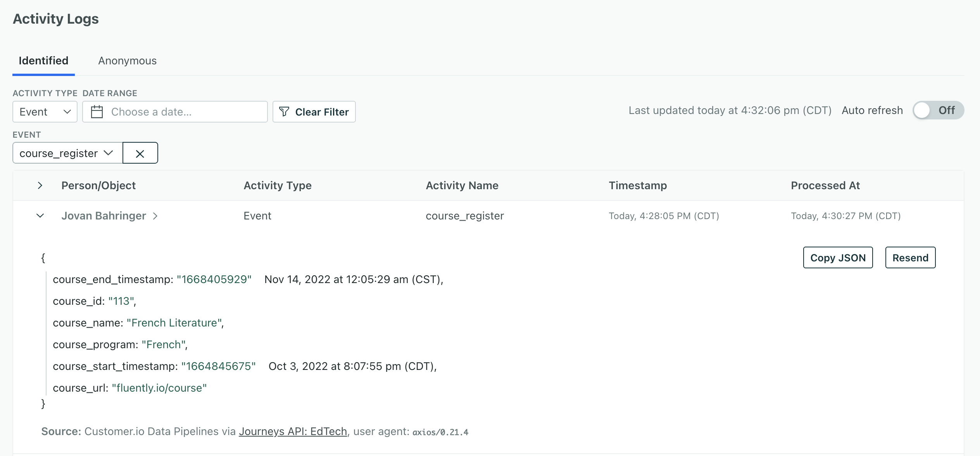
Task: Clear the course_register filter with the X icon
Action: (140, 153)
